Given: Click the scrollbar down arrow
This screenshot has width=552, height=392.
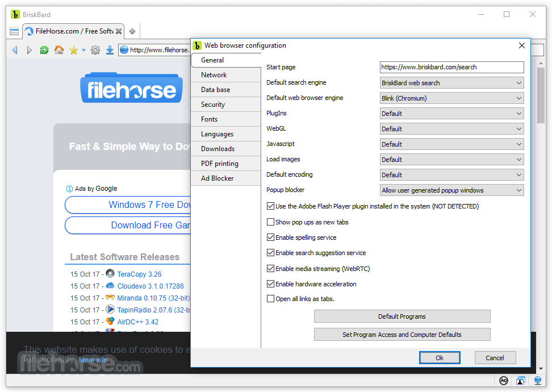Looking at the screenshot, I should click(541, 369).
